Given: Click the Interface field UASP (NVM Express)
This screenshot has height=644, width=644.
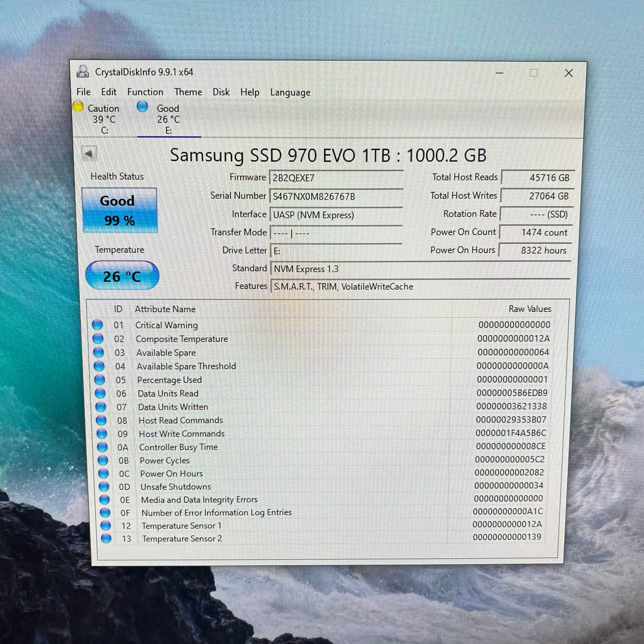Looking at the screenshot, I should tap(336, 215).
